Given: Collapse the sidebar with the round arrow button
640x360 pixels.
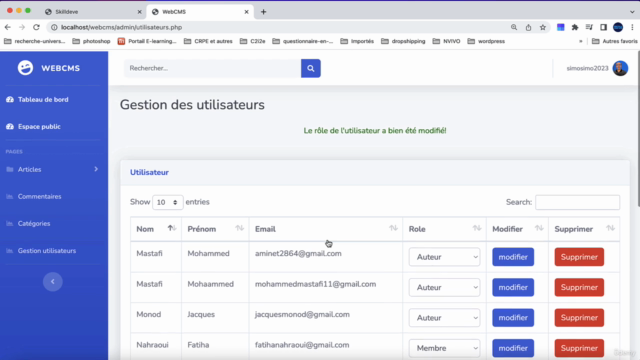Looking at the screenshot, I should [53, 281].
